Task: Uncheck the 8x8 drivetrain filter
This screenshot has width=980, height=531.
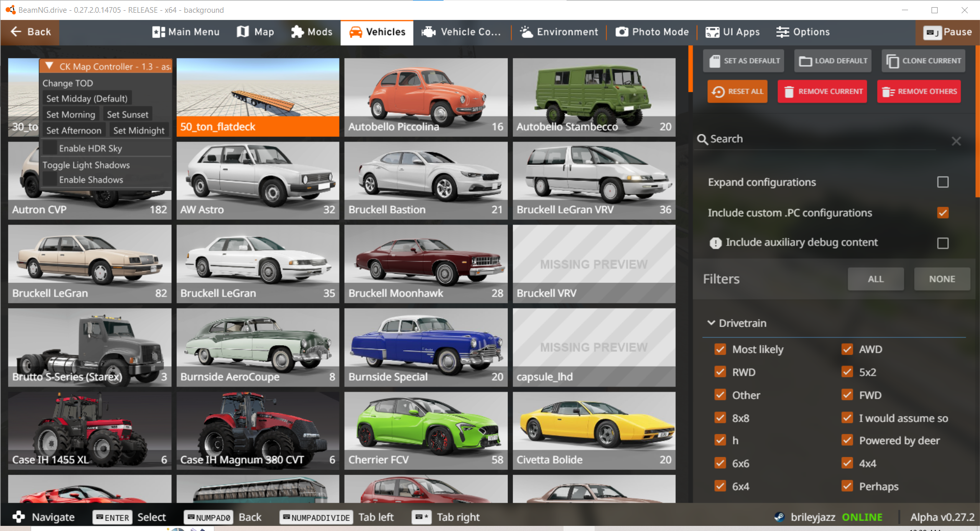Action: [x=720, y=418]
